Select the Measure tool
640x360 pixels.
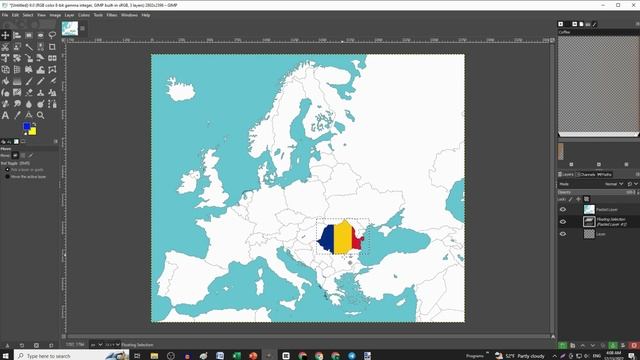(29, 116)
